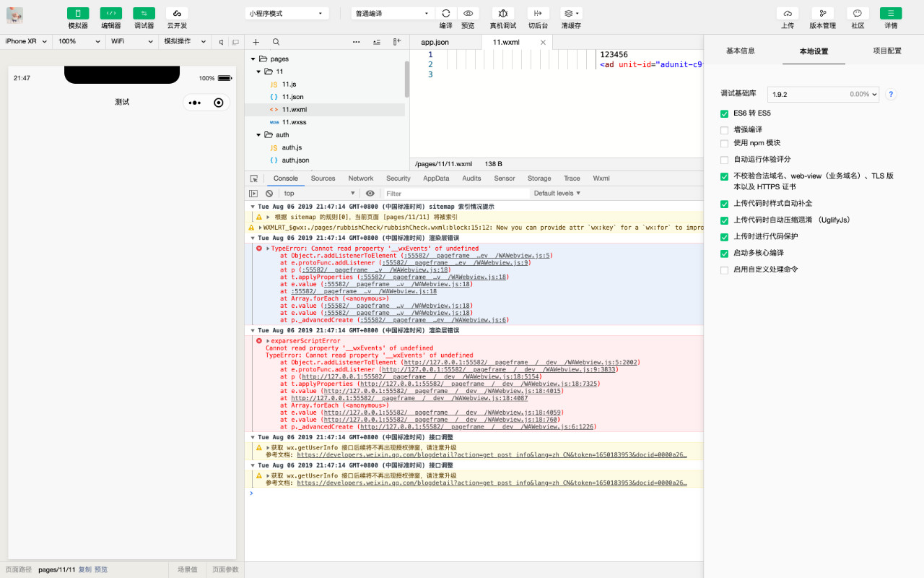The width and height of the screenshot is (924, 578).
Task: Open the 100% zoom dropdown
Action: (79, 42)
